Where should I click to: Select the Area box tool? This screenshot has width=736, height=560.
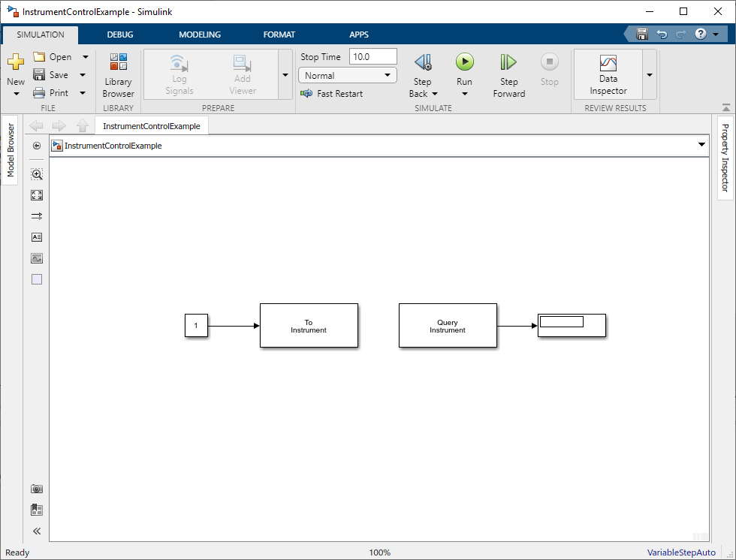tap(37, 279)
